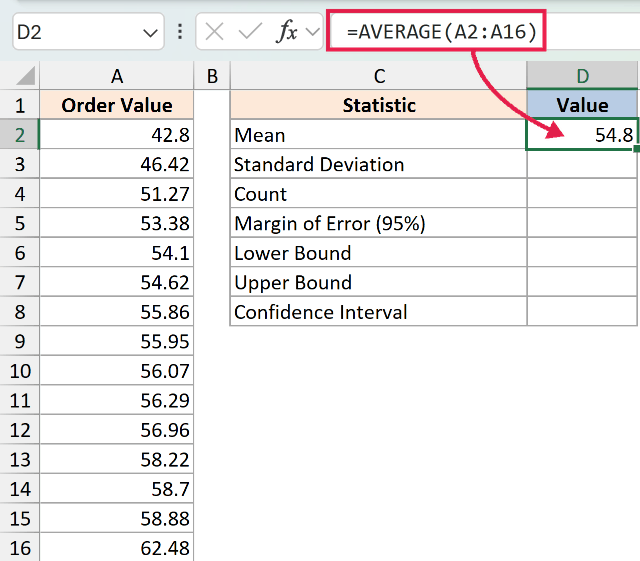Viewport: 640px width, 561px height.
Task: Click the 'Lower Bound' label cell
Action: pos(379,252)
